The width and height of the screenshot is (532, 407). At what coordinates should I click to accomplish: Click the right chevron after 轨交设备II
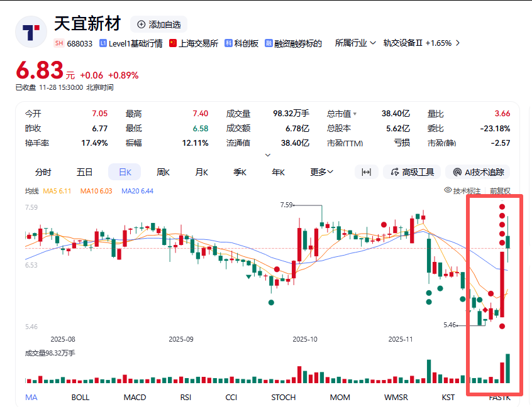click(458, 43)
